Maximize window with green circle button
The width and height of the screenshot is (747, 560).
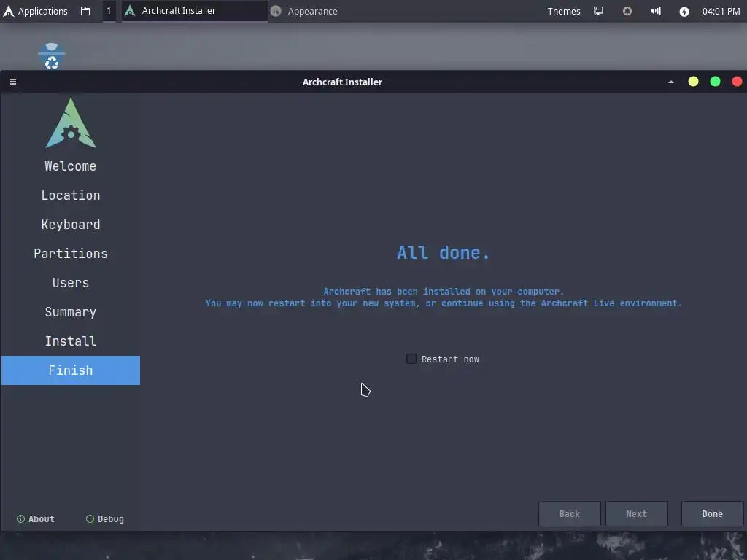(x=715, y=82)
